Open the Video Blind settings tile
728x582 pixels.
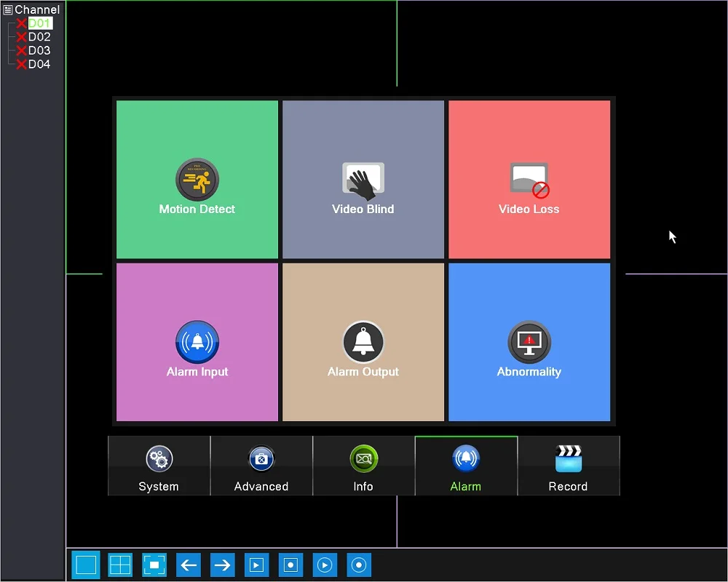tap(363, 179)
